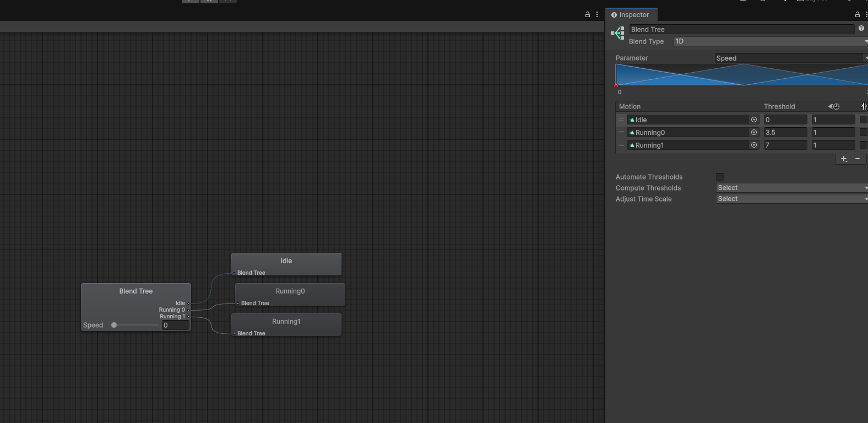Add a motion with the plus button
Screen dimensions: 868x423
[844, 159]
